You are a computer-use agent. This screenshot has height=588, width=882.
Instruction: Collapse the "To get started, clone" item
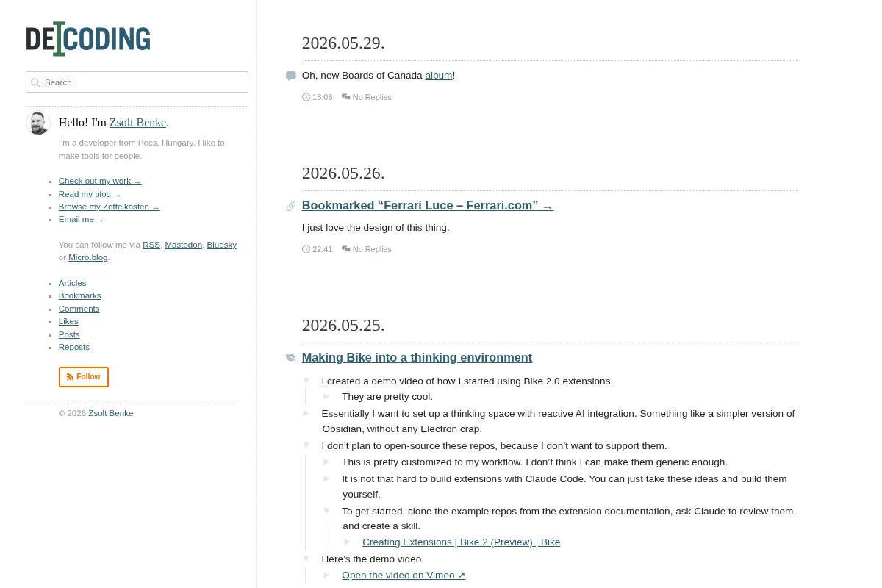click(327, 511)
